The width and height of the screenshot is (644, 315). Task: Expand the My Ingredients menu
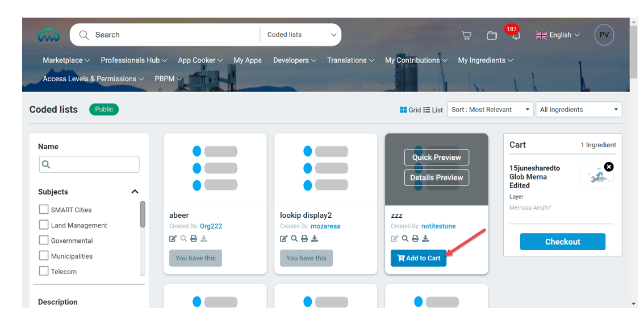pyautogui.click(x=486, y=60)
